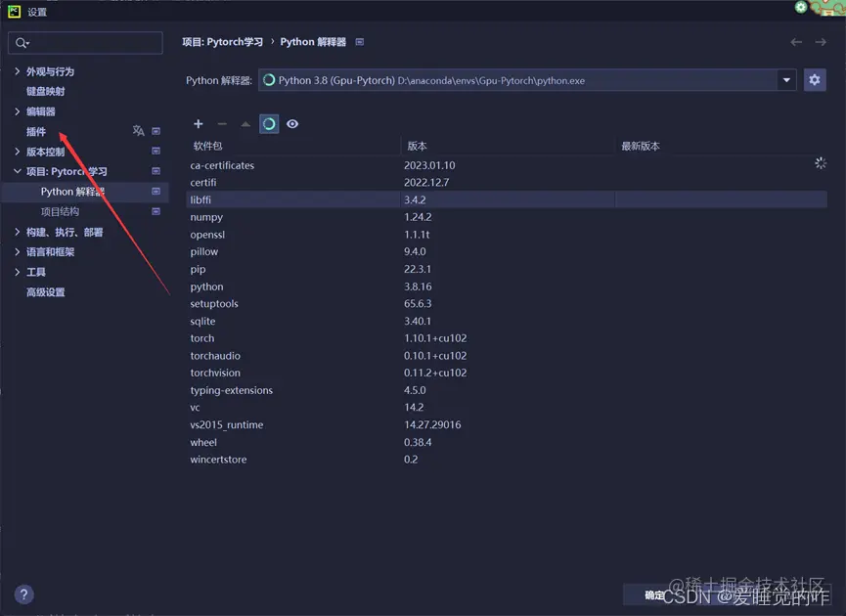
Task: Open the Python interpreter dropdown arrow
Action: 786,80
